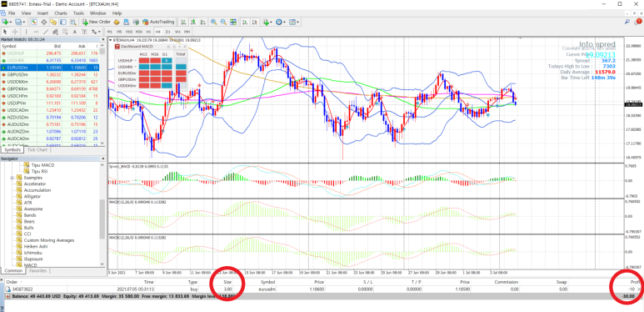Click the red EURUSDm M15 dashboard cell
Viewport: 644px width, 312px height.
tap(144, 73)
